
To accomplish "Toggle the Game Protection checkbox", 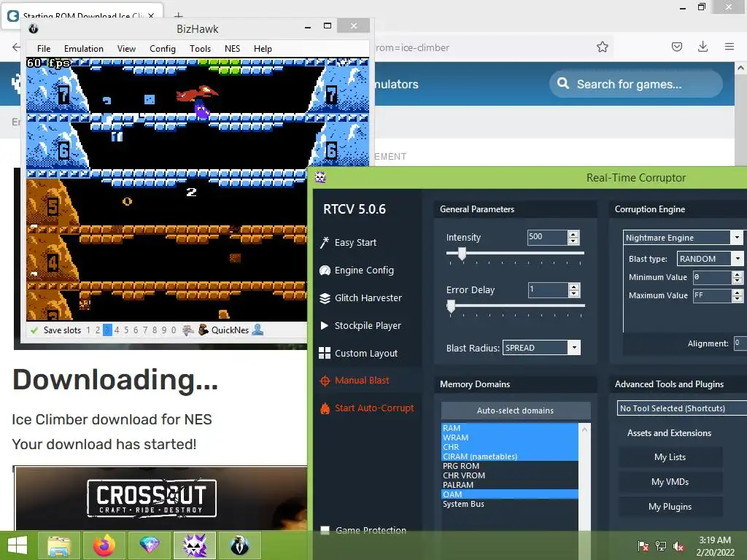I will coord(325,530).
